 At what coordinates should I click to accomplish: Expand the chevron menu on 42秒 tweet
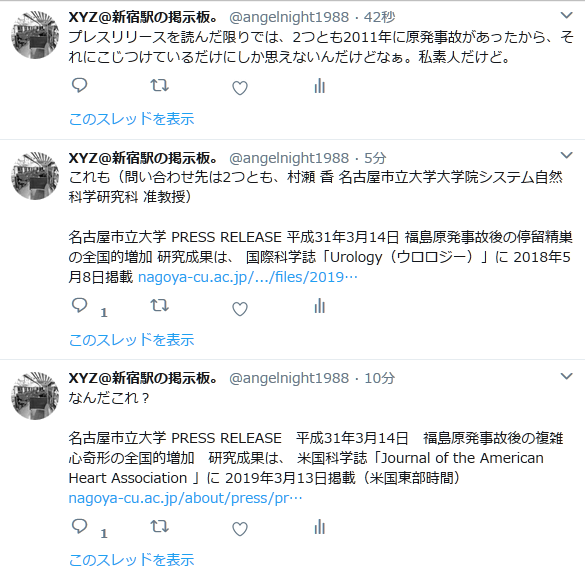[x=566, y=15]
